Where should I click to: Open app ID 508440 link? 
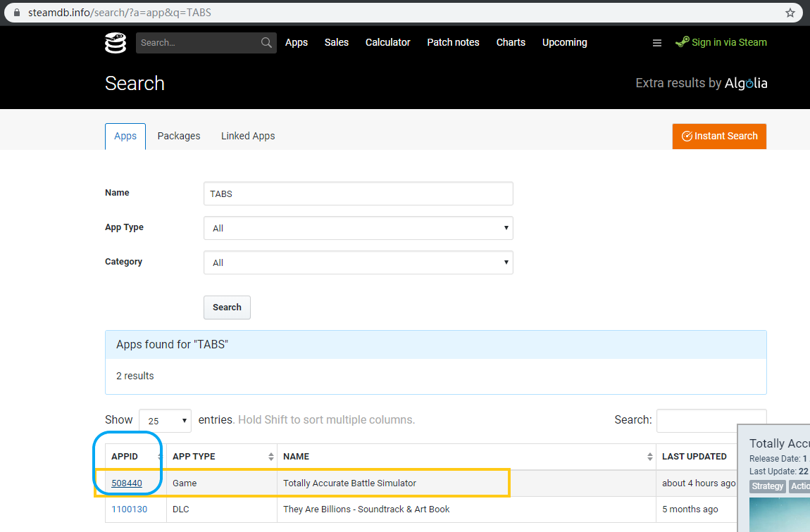(x=127, y=483)
